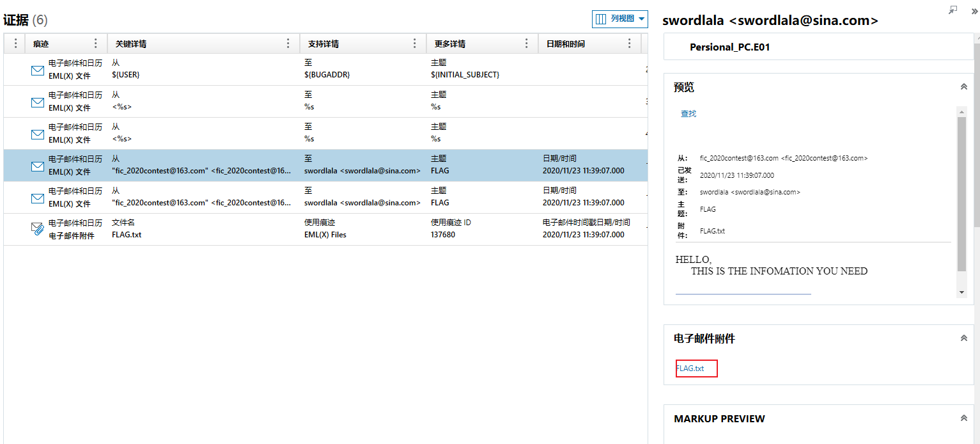Sort by the 日期和时间 column header
Image resolution: width=980 pixels, height=444 pixels.
566,44
